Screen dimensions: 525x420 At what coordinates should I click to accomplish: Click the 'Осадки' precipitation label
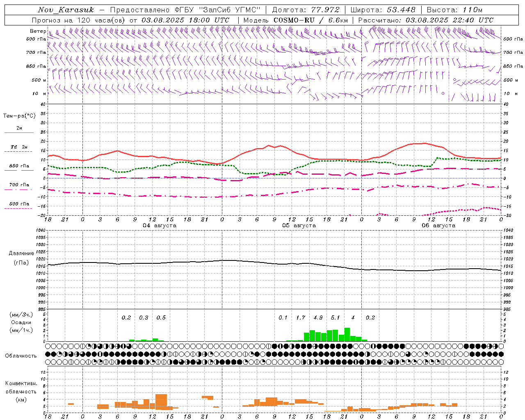click(21, 322)
